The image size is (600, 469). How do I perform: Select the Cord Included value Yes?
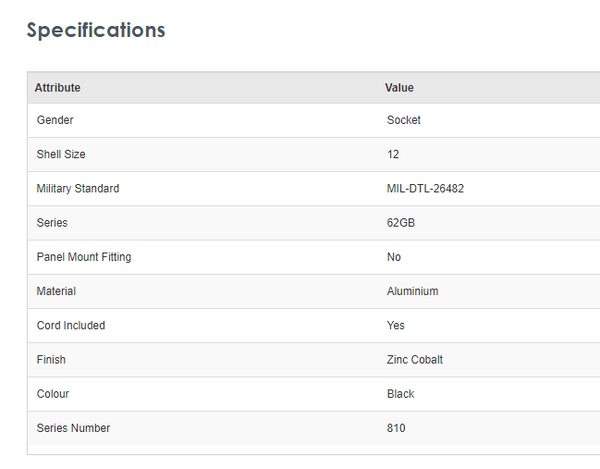coord(396,325)
